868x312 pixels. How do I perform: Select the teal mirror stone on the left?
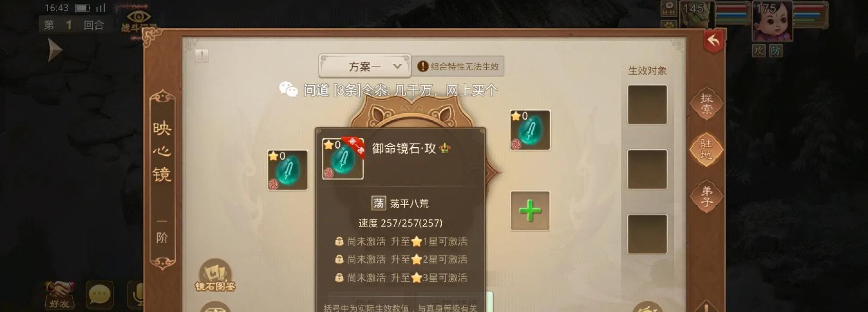tap(288, 170)
